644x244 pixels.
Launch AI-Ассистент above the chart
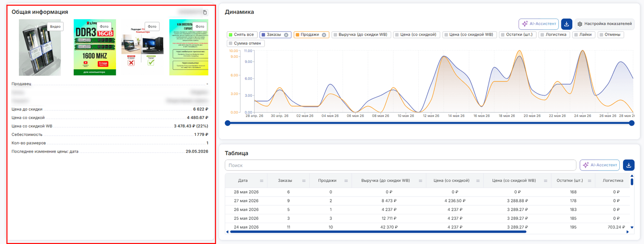(539, 24)
